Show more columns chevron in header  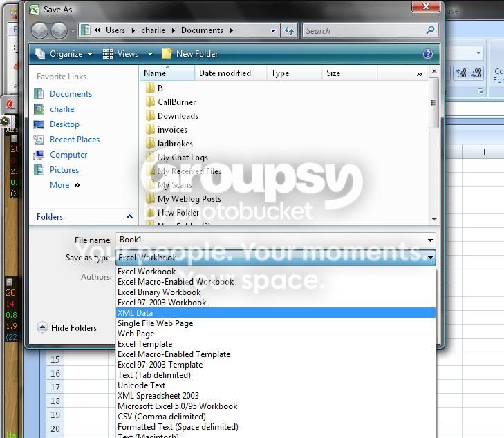[419, 74]
